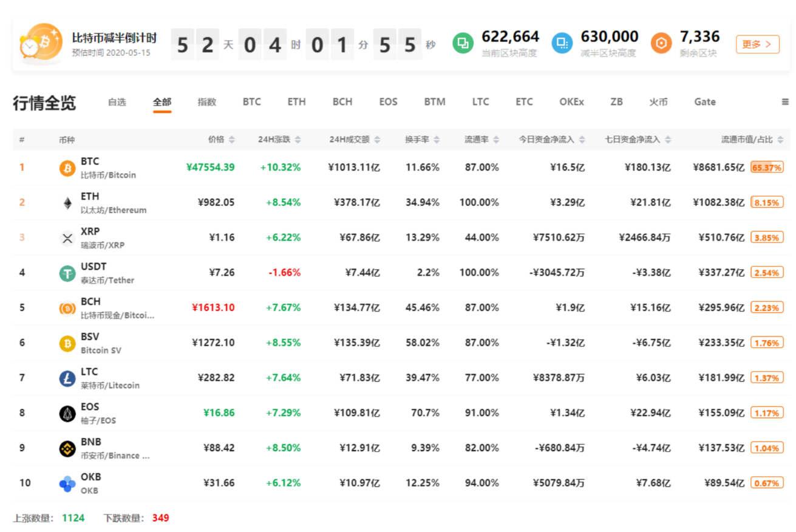Open the BCH market tab

342,102
